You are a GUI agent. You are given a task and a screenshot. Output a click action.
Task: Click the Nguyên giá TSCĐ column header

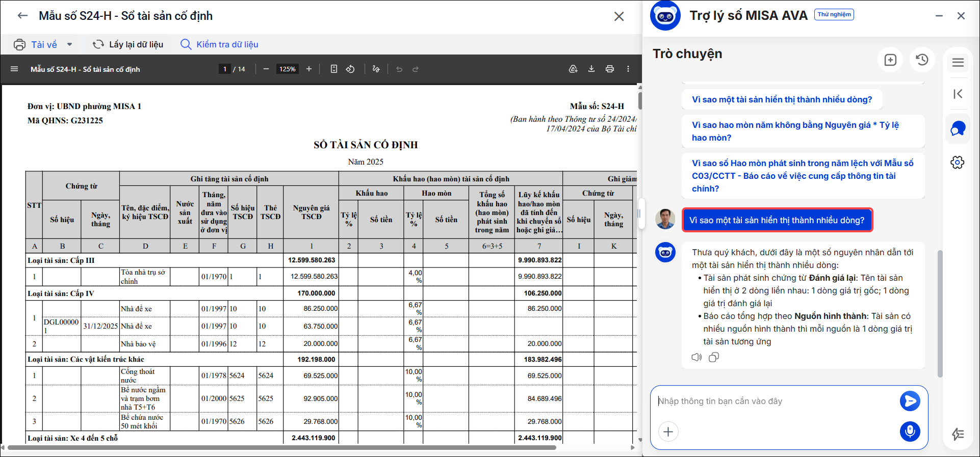[x=311, y=212]
